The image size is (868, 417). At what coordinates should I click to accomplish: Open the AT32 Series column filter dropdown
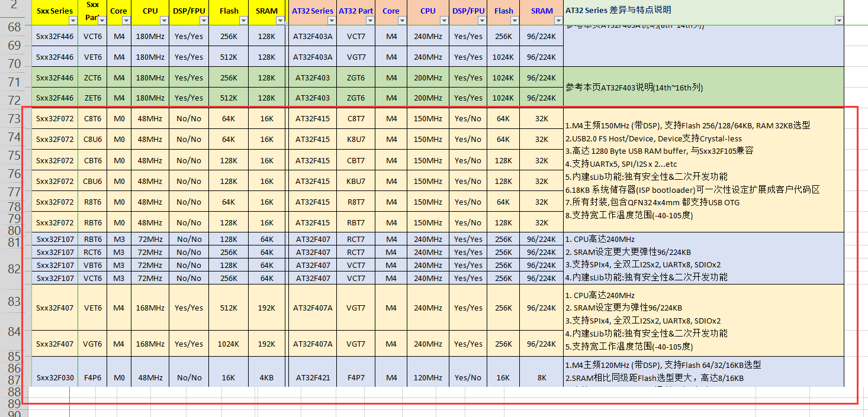(x=332, y=21)
